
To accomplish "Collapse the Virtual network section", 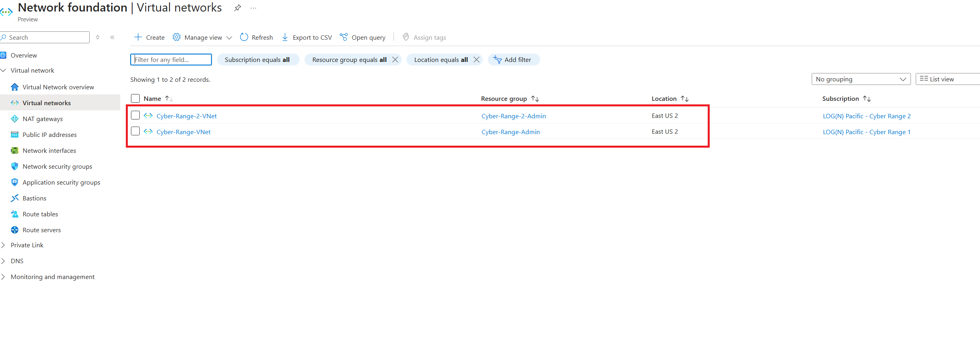I will point(3,70).
